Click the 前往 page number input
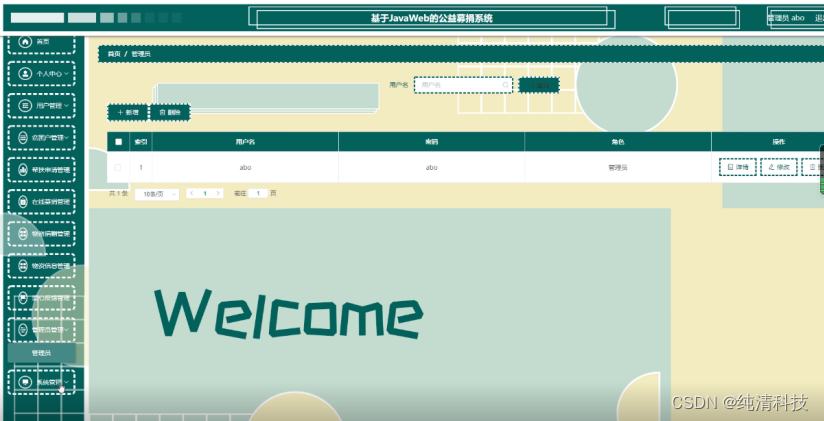824x421 pixels. coord(258,193)
